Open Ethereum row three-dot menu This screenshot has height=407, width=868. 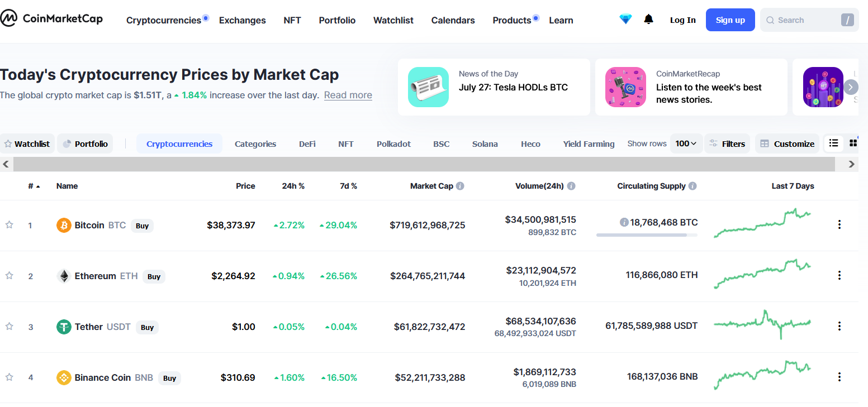click(839, 275)
